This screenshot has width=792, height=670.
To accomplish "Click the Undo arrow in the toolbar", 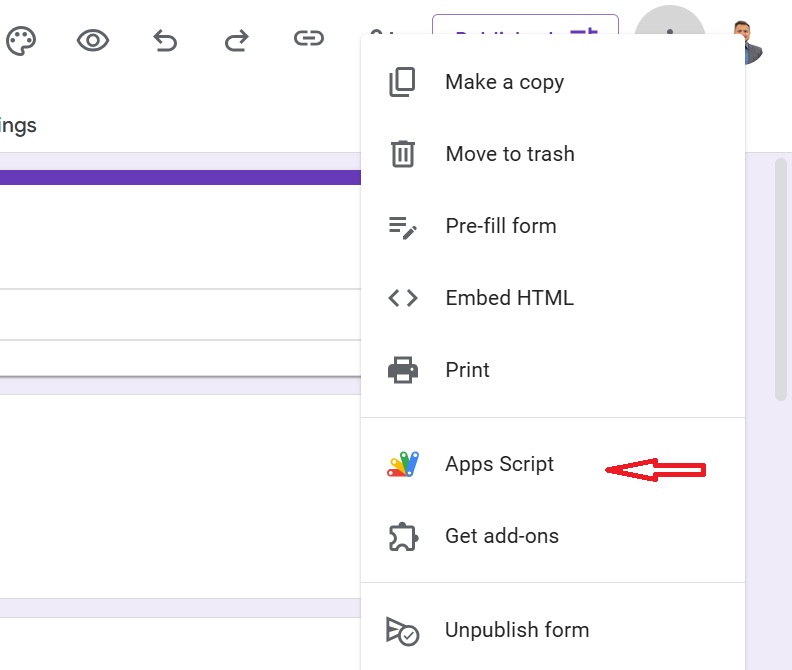I will click(165, 40).
